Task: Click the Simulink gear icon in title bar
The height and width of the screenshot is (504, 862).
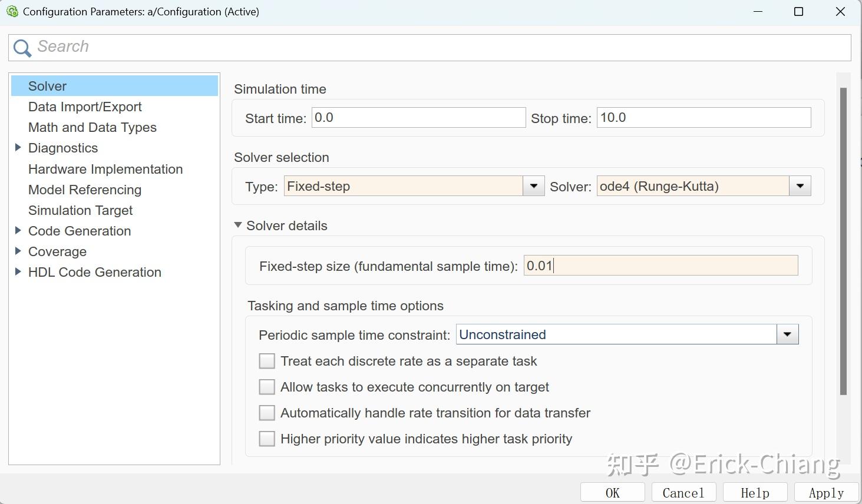Action: tap(12, 11)
